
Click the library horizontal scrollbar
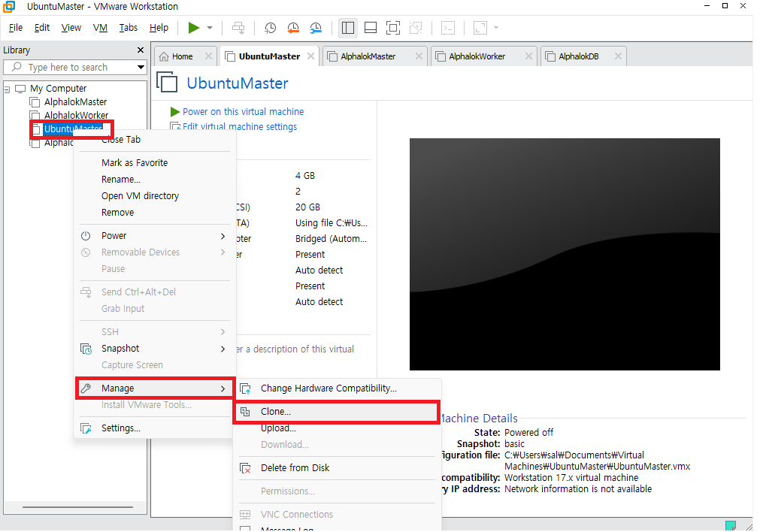(x=77, y=507)
